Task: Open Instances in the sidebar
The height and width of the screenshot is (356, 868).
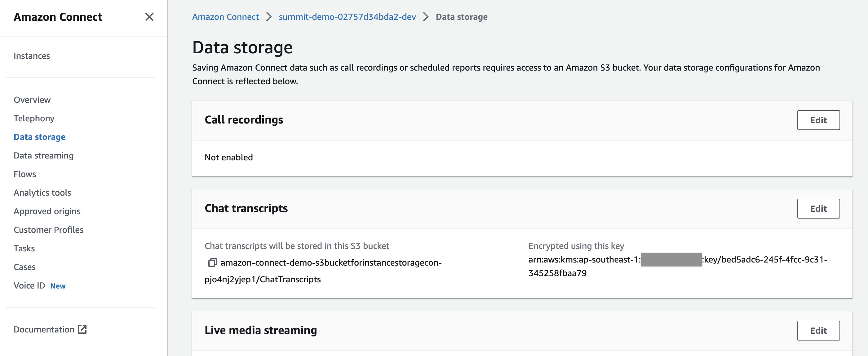Action: click(32, 56)
